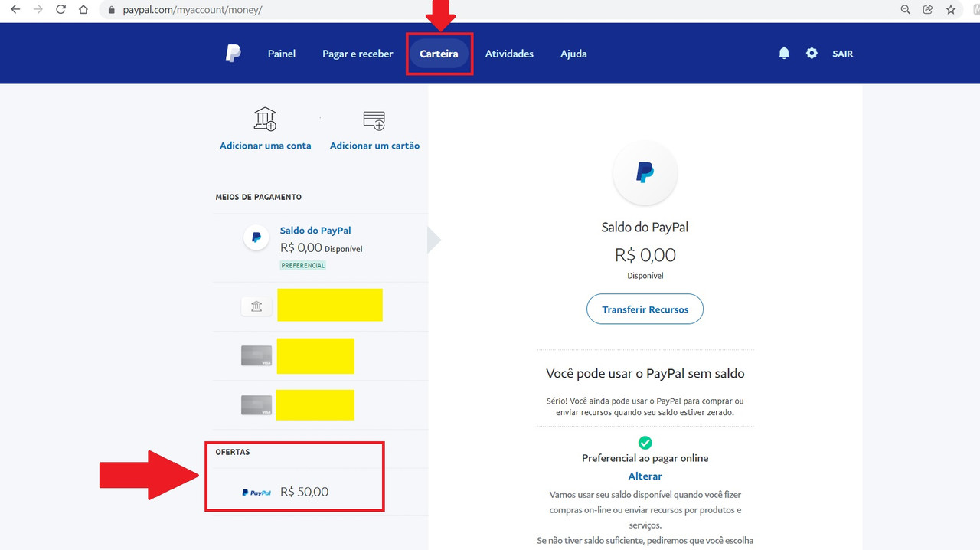The height and width of the screenshot is (550, 980).
Task: Click the OFERTAS heading
Action: point(233,452)
